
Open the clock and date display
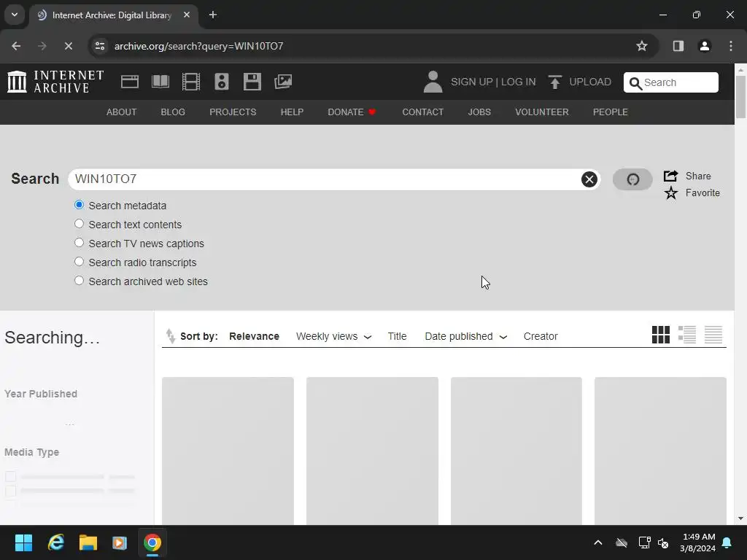pos(697,542)
